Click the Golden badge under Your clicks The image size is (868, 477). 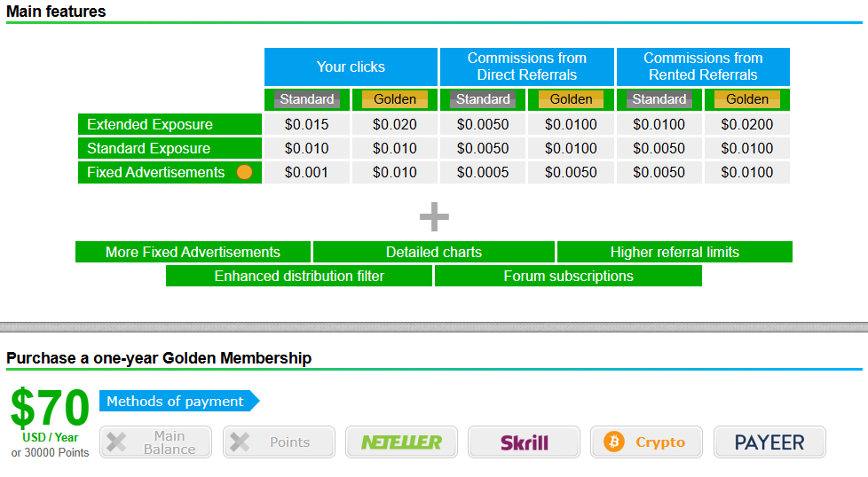pos(395,99)
